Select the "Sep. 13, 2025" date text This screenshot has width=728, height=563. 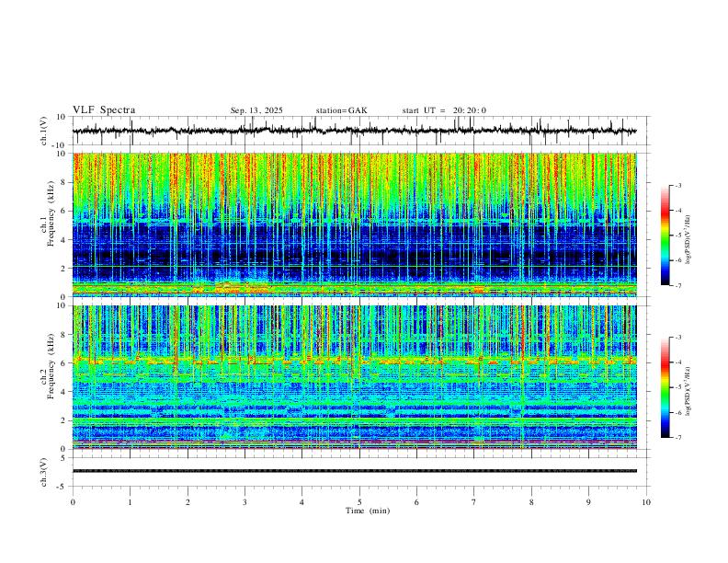point(256,110)
